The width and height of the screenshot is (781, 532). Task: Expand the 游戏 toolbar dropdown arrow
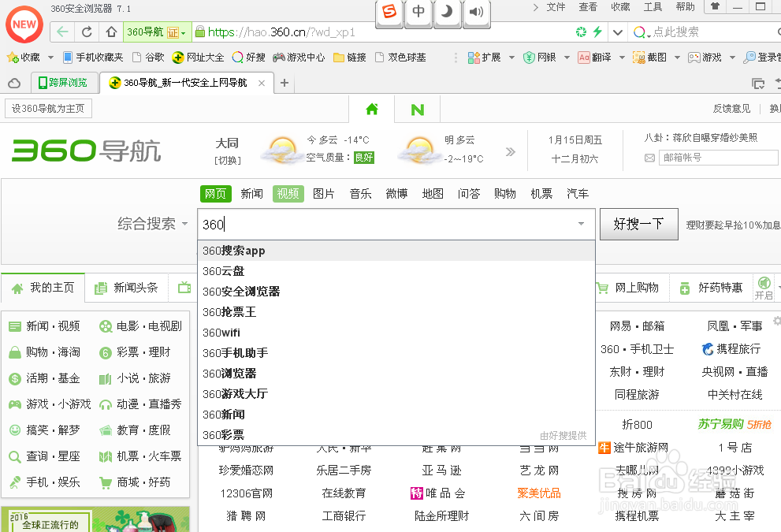click(x=732, y=58)
